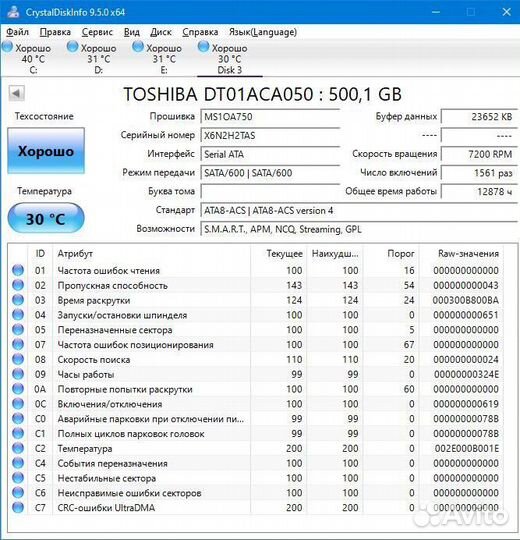520x540 pixels.
Task: Click status dot for Нестабильные сектора
Action: click(x=18, y=477)
